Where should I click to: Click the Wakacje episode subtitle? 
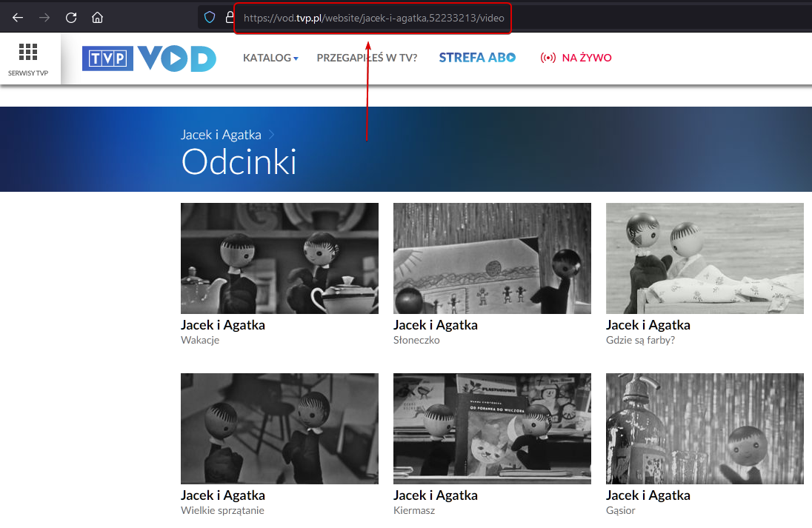pyautogui.click(x=200, y=341)
